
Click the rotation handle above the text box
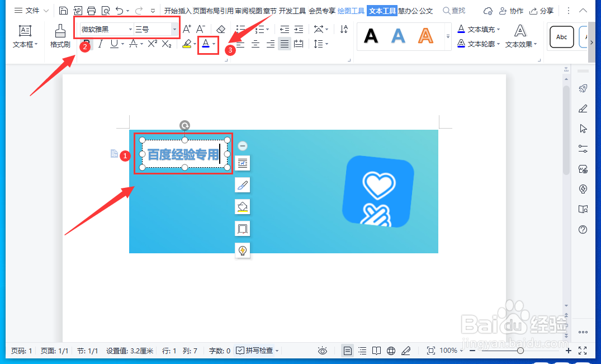(184, 125)
